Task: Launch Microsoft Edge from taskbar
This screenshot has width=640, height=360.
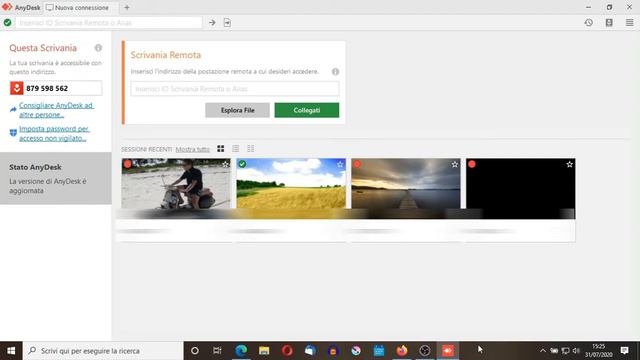Action: point(241,351)
